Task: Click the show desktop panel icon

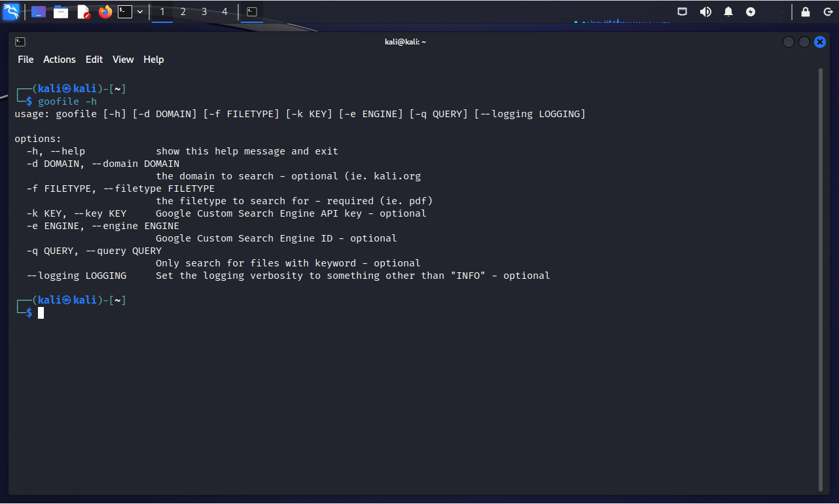Action: click(x=39, y=12)
